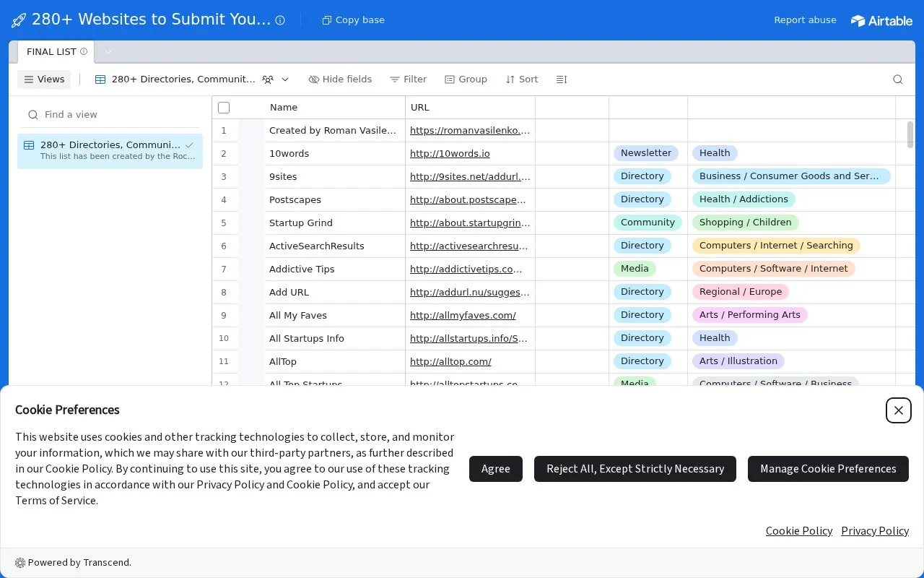Click Reject All, Except Strictly Necessary
This screenshot has width=924, height=578.
click(x=635, y=469)
